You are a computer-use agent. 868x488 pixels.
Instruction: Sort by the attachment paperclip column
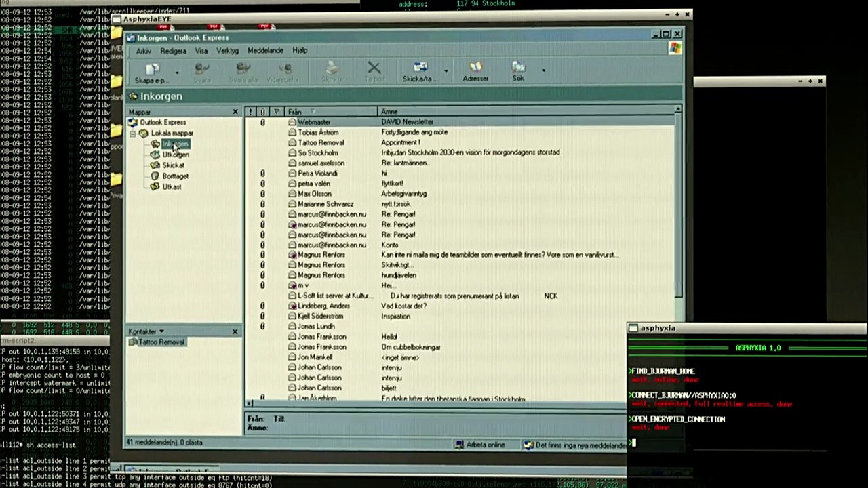point(262,112)
